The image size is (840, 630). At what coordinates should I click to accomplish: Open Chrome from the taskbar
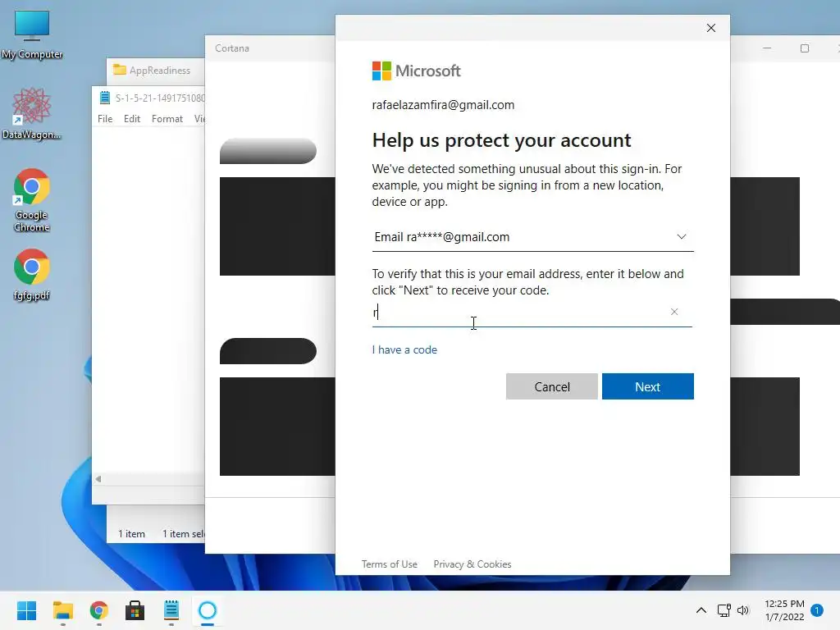(x=99, y=610)
